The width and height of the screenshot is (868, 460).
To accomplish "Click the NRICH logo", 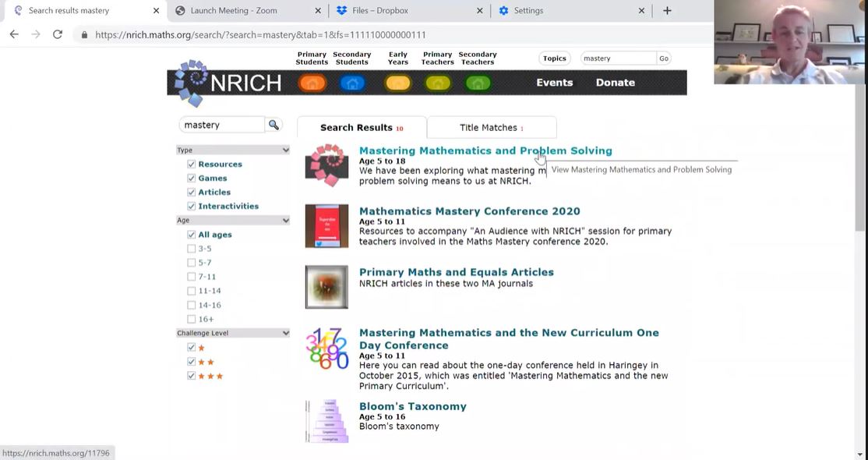I will click(229, 83).
